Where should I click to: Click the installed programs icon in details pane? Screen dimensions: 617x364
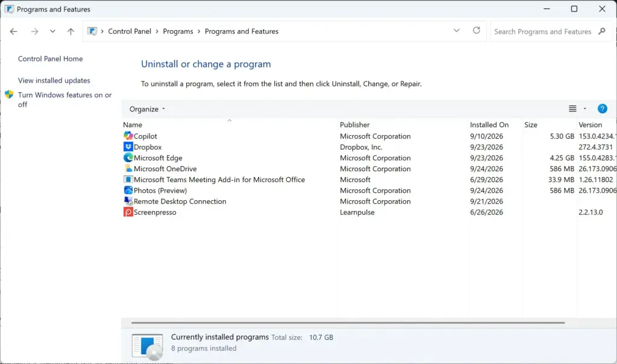pos(147,347)
